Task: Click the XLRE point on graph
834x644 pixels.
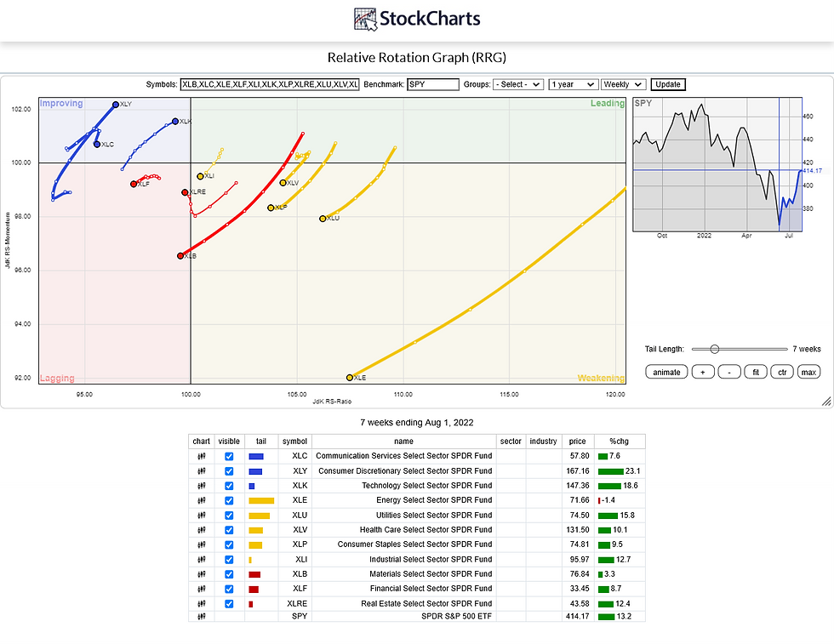Action: [185, 192]
